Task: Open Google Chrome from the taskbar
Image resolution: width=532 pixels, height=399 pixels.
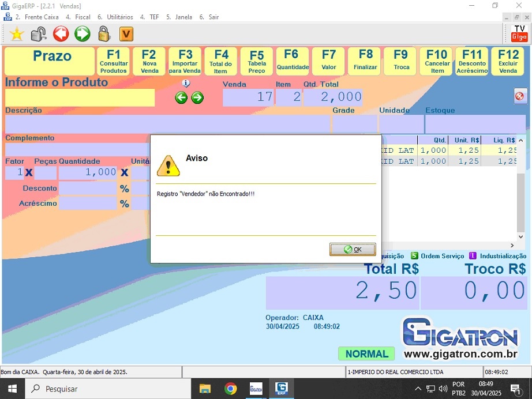Action: (x=231, y=389)
